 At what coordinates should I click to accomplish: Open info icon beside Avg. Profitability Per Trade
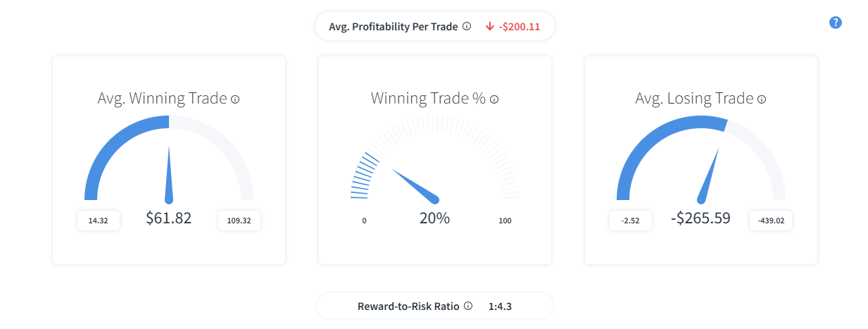(x=466, y=26)
